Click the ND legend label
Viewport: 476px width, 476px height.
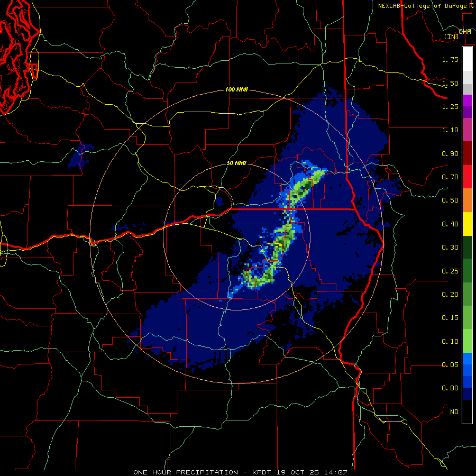pyautogui.click(x=454, y=412)
